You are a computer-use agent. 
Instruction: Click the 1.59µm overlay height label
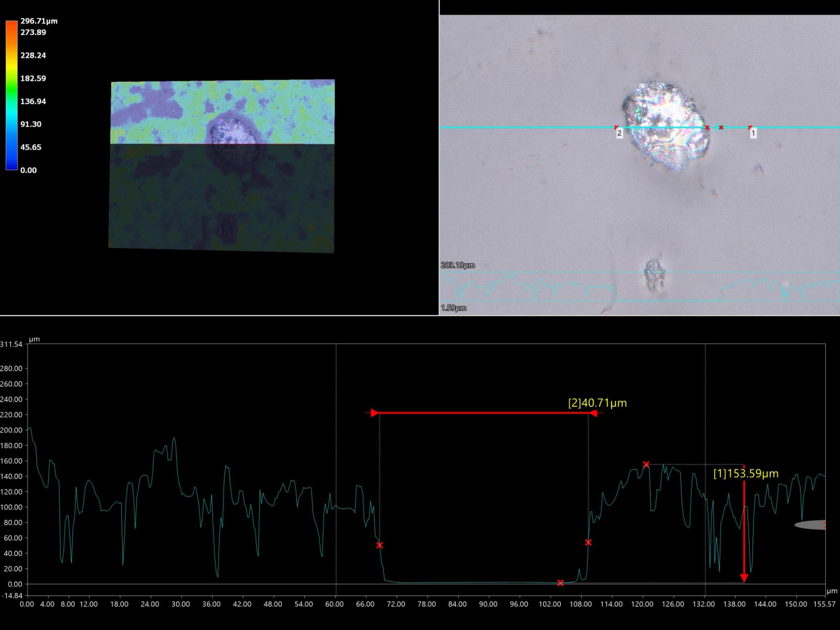tap(454, 308)
